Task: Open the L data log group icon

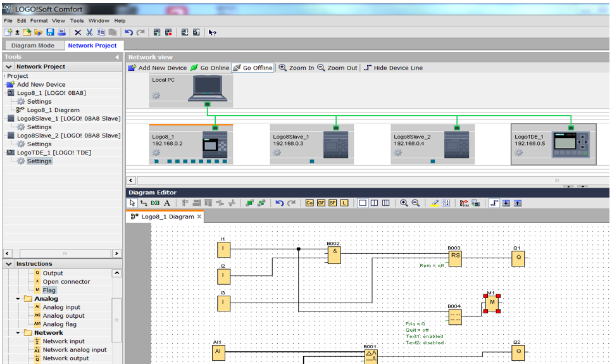Action: (344, 203)
